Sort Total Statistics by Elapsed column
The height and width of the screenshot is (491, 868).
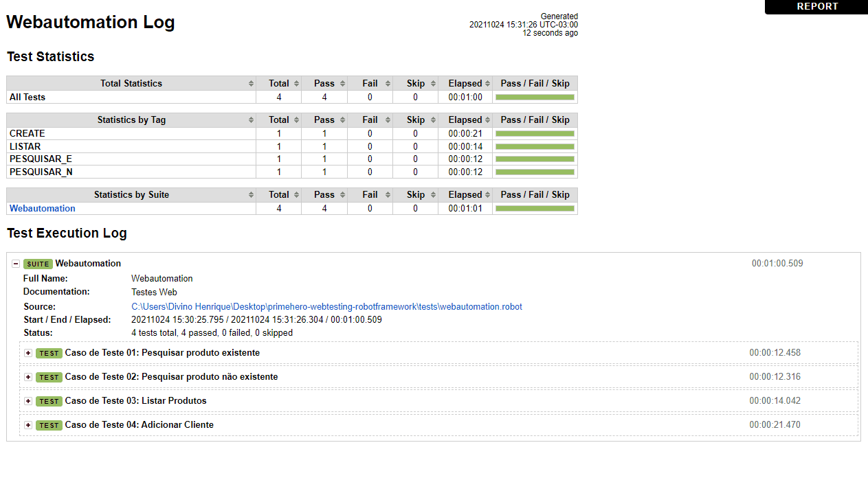pyautogui.click(x=465, y=83)
